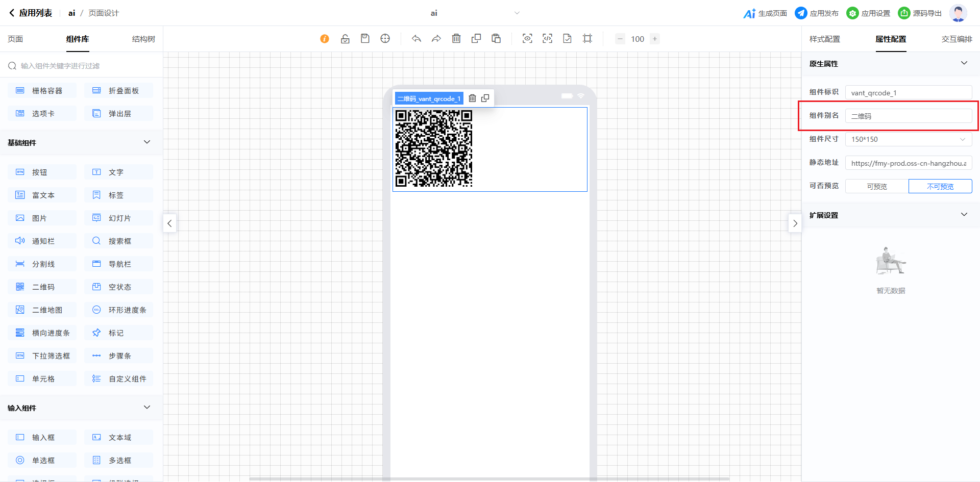Switch to the 样式配置 tab
The width and height of the screenshot is (980, 482).
(x=825, y=39)
